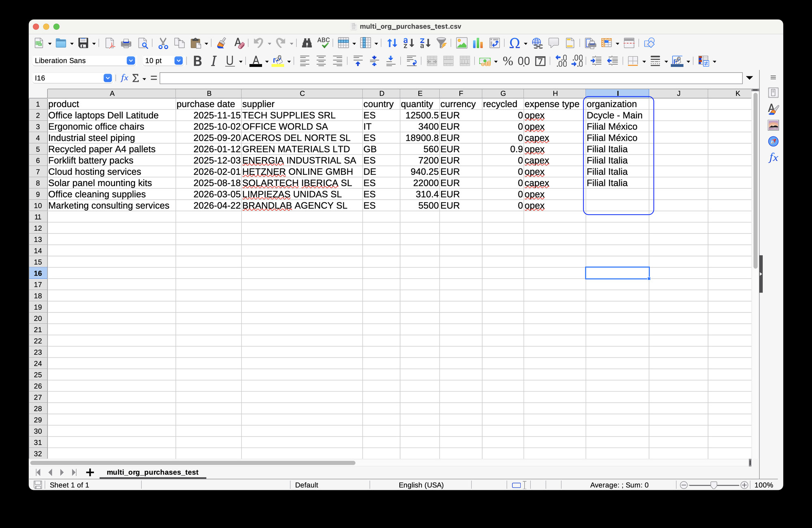Insert Comment speech bubble icon

tap(554, 43)
